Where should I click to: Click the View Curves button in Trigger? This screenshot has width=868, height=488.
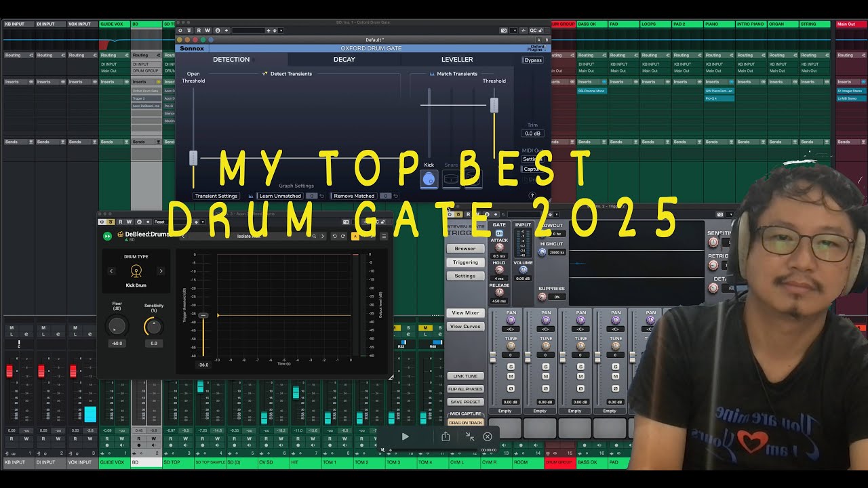coord(465,326)
